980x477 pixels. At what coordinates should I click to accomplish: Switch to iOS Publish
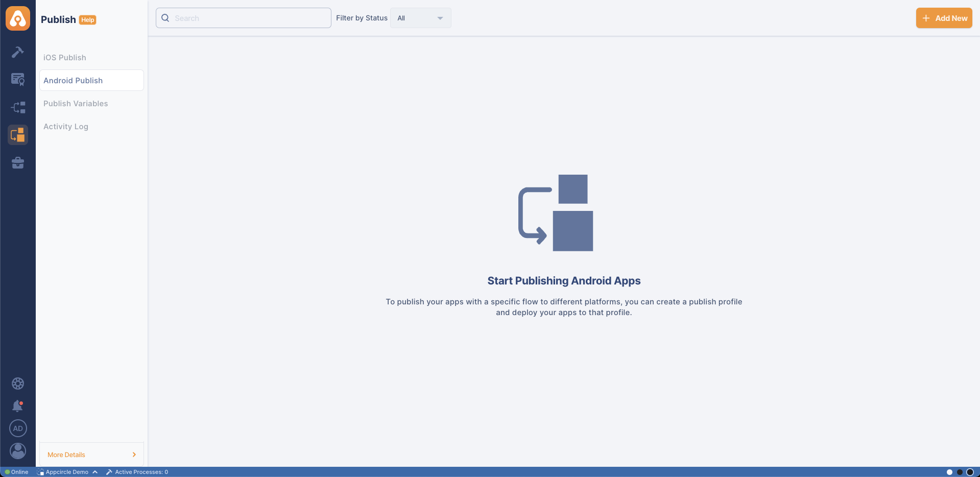pos(65,58)
